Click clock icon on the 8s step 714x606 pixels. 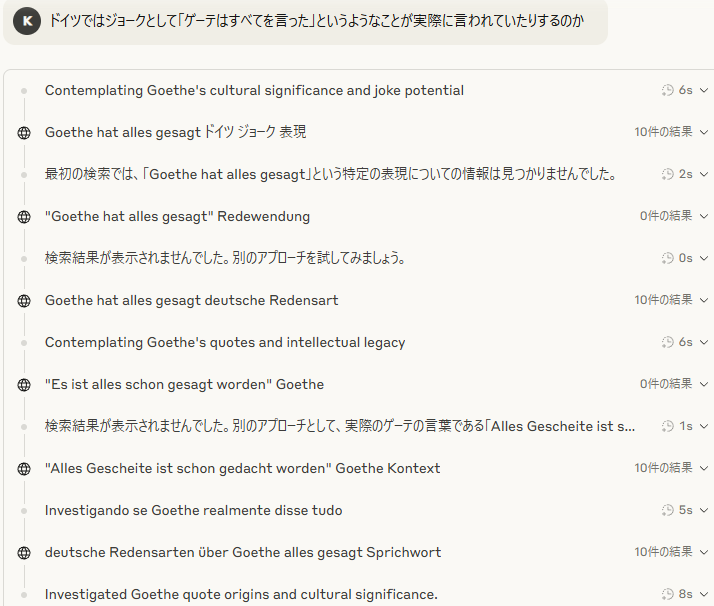tap(668, 594)
